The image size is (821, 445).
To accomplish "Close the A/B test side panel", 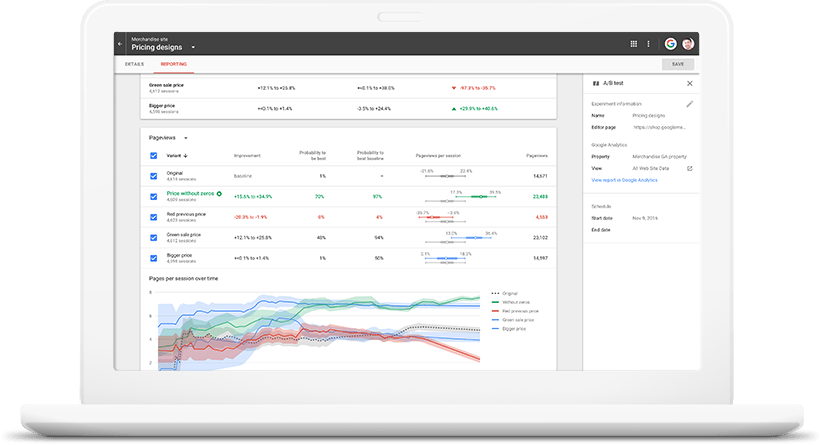I will point(689,84).
